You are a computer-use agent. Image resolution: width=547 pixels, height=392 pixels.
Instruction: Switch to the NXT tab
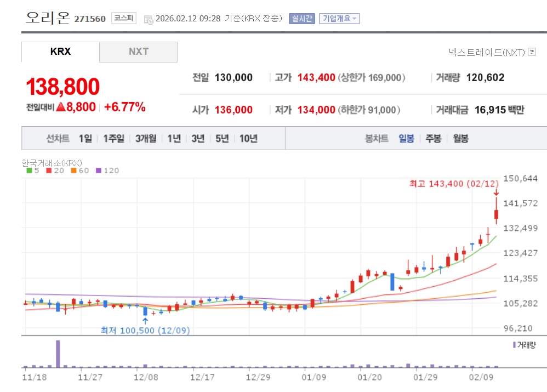tap(139, 52)
